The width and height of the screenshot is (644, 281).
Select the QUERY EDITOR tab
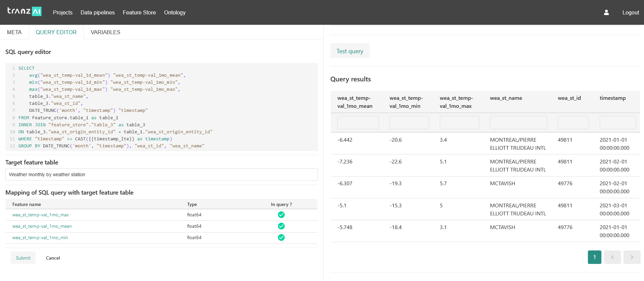[x=56, y=32]
